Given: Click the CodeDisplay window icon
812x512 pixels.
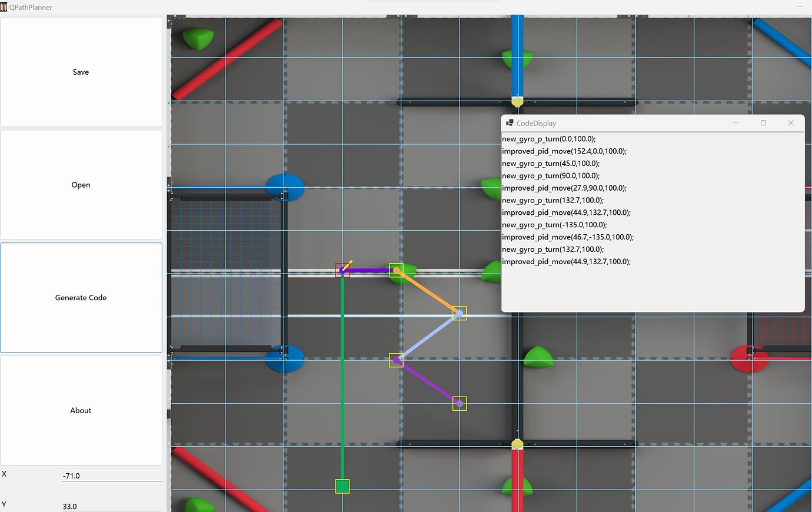Looking at the screenshot, I should 509,123.
